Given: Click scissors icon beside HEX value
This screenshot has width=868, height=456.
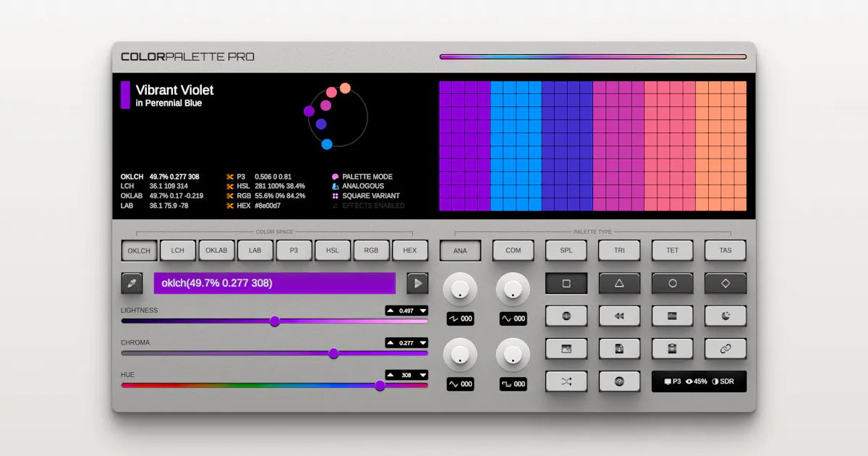Looking at the screenshot, I should 230,206.
